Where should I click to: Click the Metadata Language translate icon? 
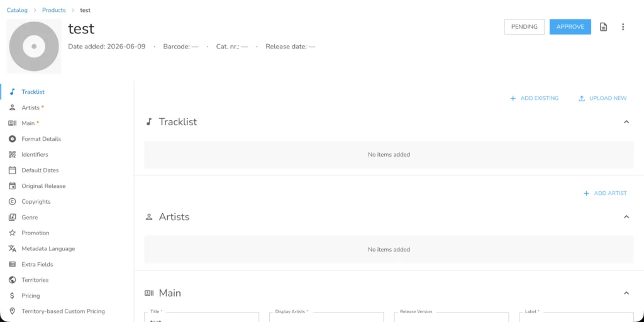pyautogui.click(x=13, y=248)
